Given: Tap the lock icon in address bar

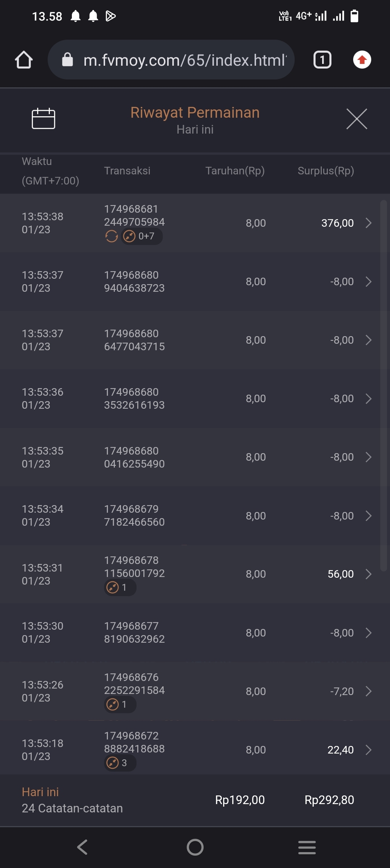Looking at the screenshot, I should pos(68,60).
